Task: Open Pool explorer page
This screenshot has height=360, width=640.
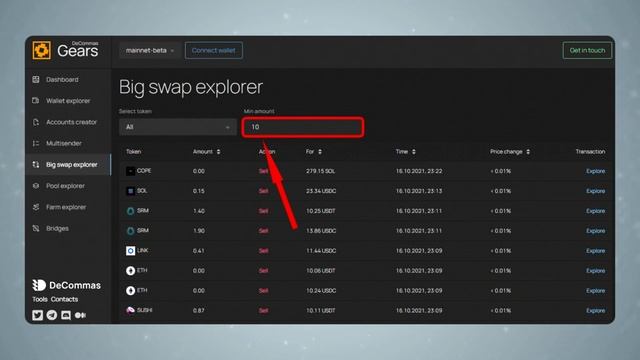Action: click(x=65, y=186)
